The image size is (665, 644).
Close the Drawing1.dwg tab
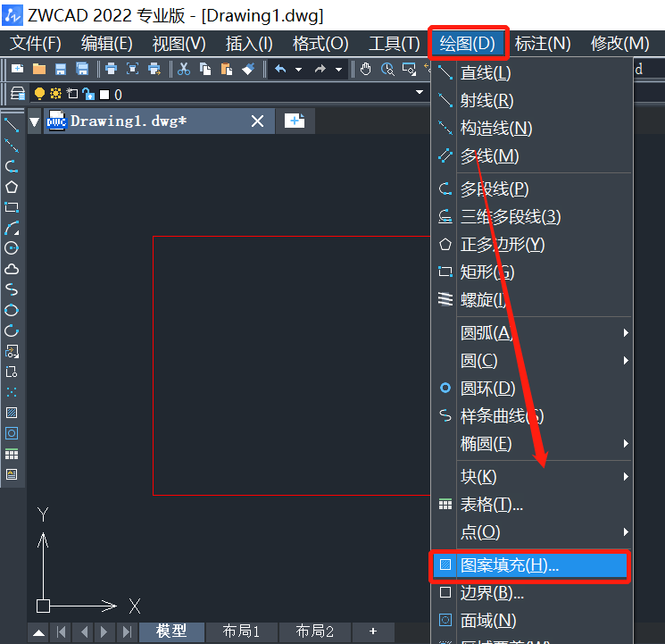257,121
